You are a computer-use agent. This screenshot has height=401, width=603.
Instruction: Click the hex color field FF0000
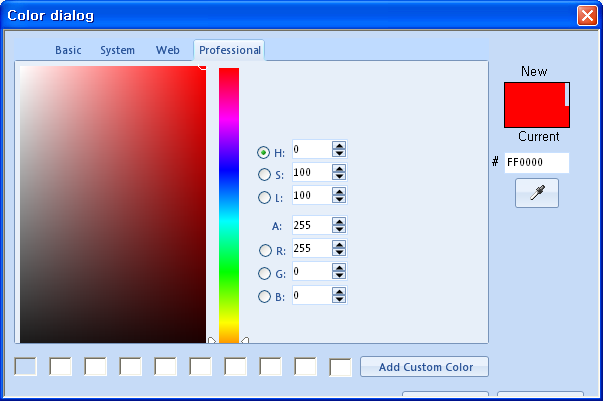pos(536,163)
